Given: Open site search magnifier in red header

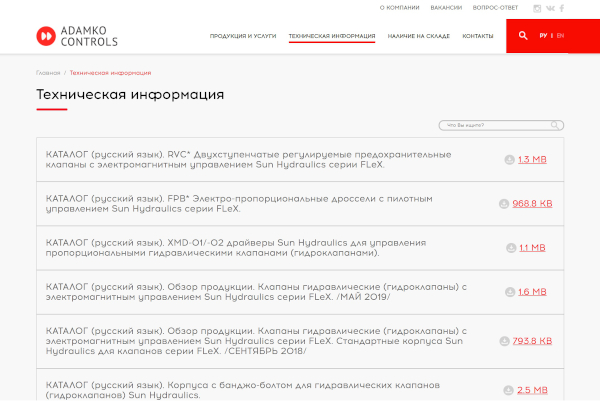Looking at the screenshot, I should [x=523, y=36].
